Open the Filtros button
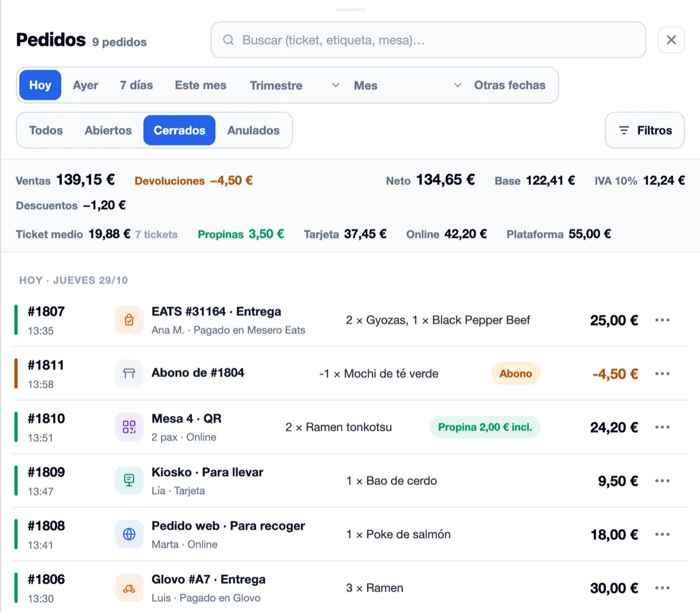Viewport: 700px width, 612px height. pyautogui.click(x=645, y=130)
